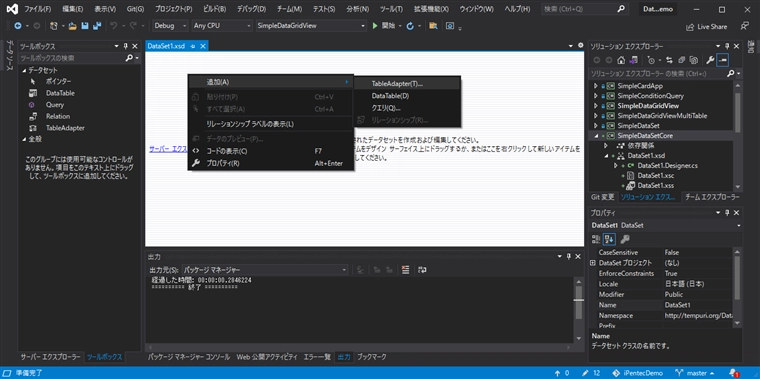760x379 pixels.
Task: Expand the SimpleCardApp project node
Action: pos(596,86)
